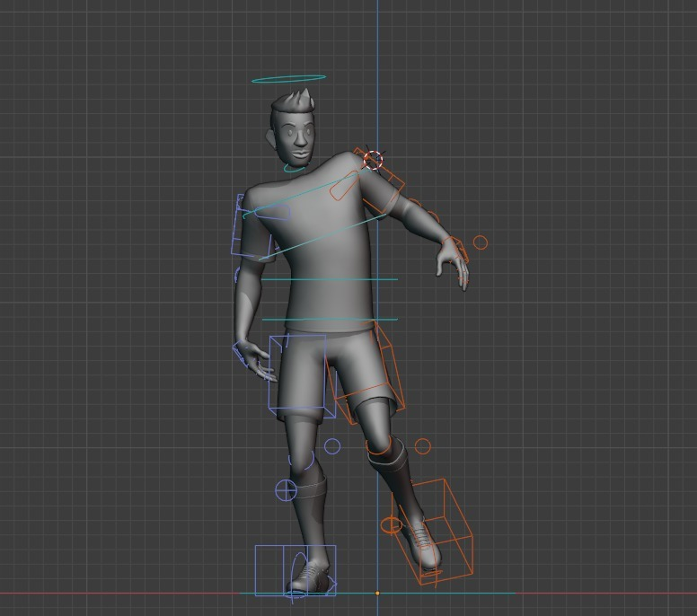Select the blue rounded shoulder control on chest
Image resolution: width=697 pixels, height=616 pixels.
click(x=272, y=212)
